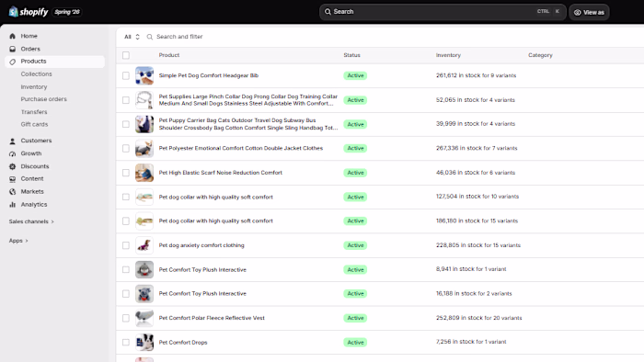Click the Spring '26 edition badge
Screen dimensions: 644x362
pos(67,12)
